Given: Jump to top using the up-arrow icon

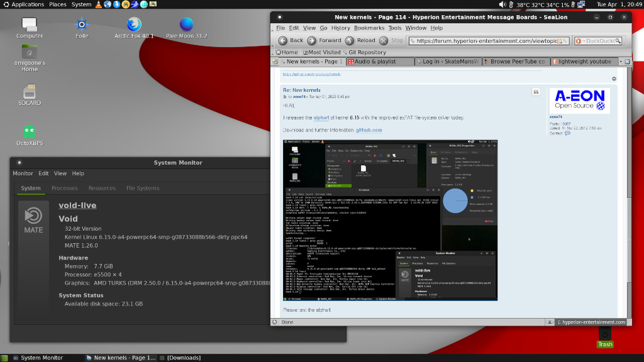Looking at the screenshot, I should (614, 79).
